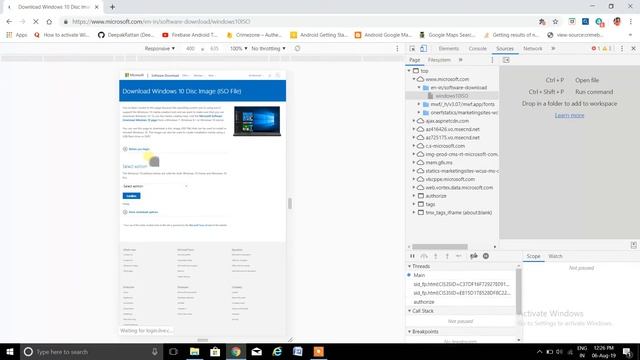Pause script execution button
The height and width of the screenshot is (360, 640).
click(x=412, y=256)
